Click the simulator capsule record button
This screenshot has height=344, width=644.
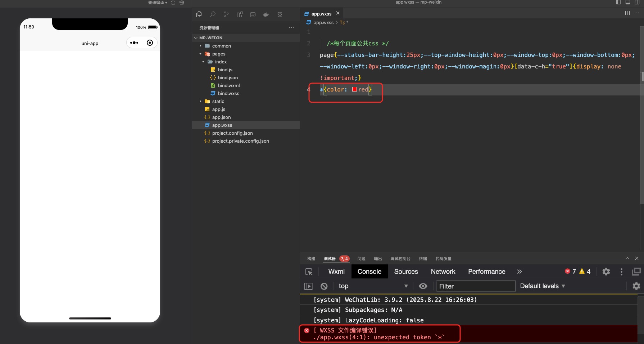coord(150,43)
